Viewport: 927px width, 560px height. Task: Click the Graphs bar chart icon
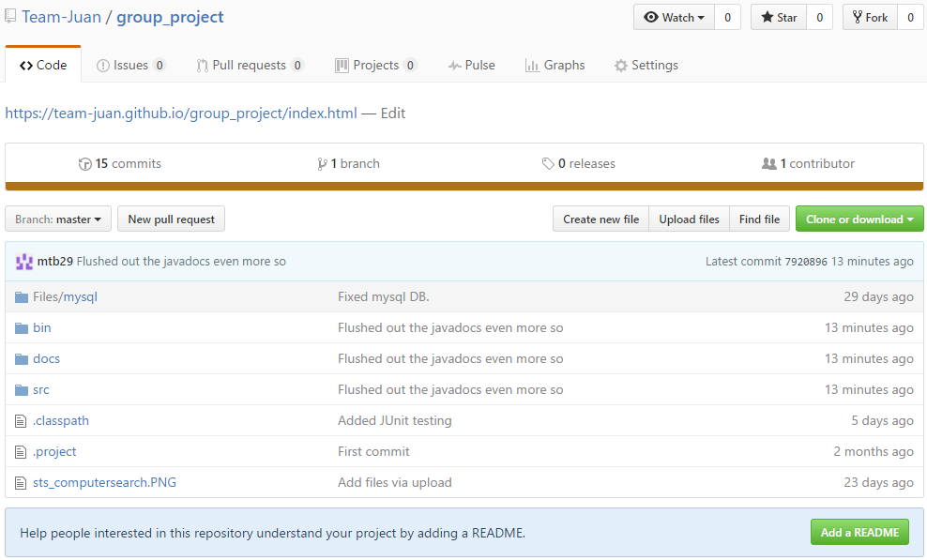point(532,66)
